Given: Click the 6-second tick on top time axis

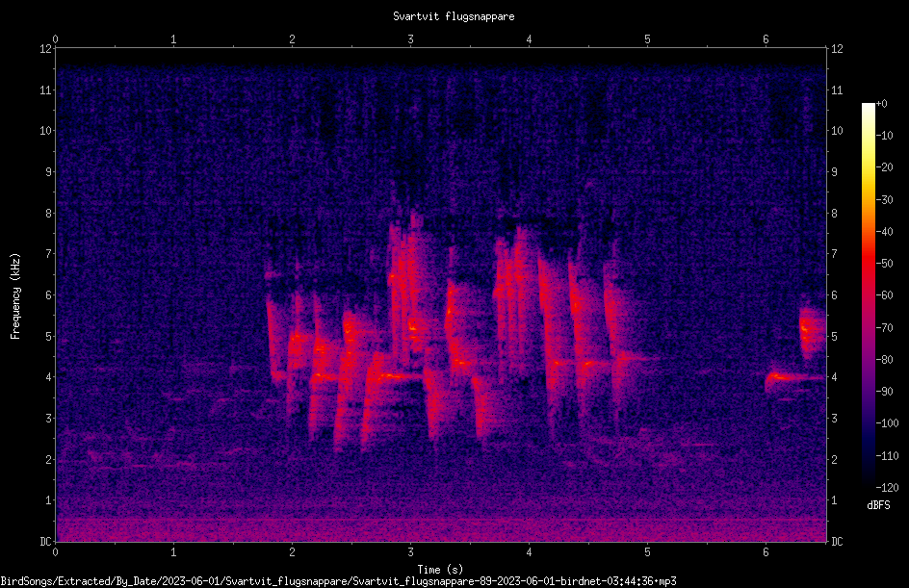Looking at the screenshot, I should tap(766, 39).
